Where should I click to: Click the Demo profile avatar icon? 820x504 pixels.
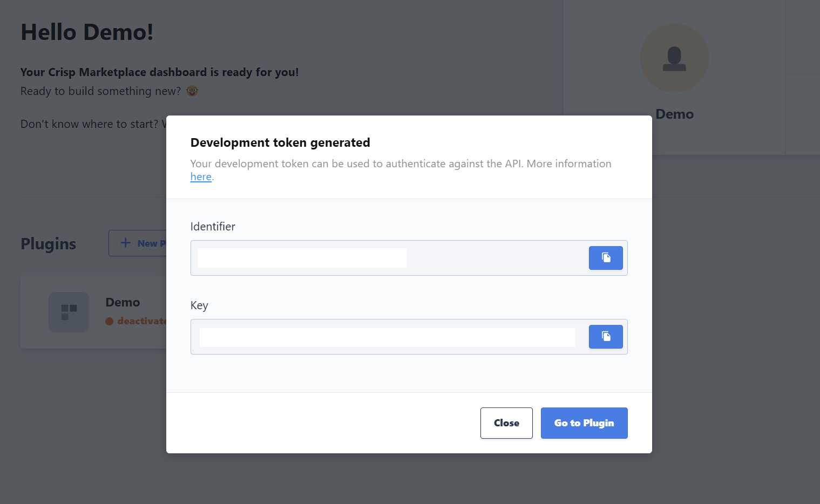point(674,58)
